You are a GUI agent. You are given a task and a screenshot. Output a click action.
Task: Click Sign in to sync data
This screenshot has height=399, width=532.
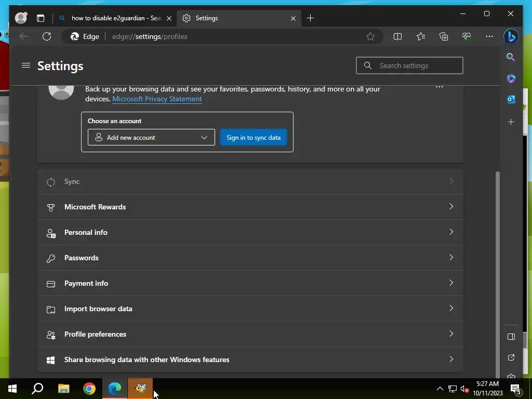(254, 137)
